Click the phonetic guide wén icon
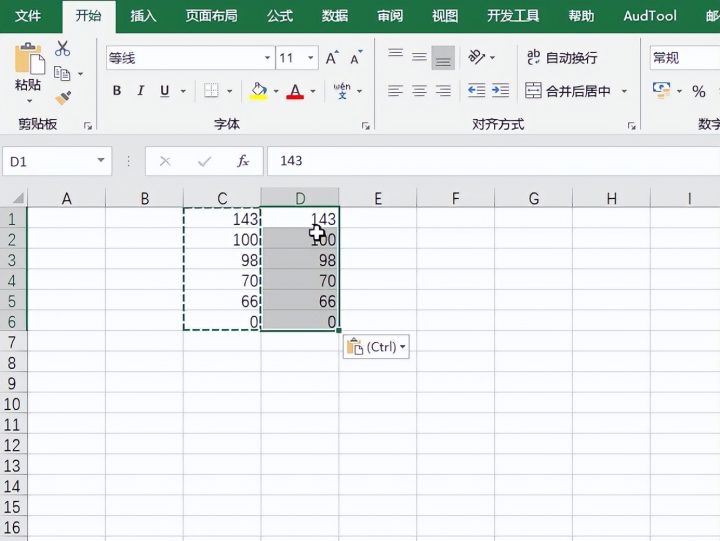The width and height of the screenshot is (720, 541). coord(342,90)
